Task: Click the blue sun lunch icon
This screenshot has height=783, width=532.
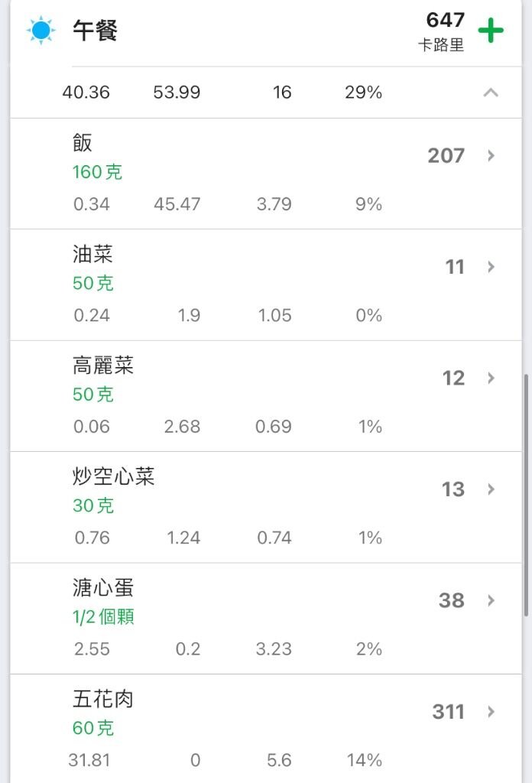Action: click(41, 31)
